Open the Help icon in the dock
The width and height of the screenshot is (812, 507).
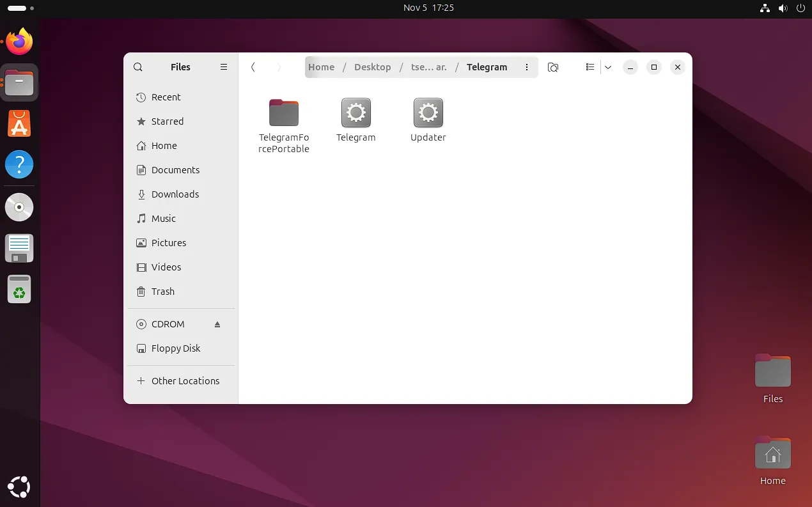click(x=19, y=165)
